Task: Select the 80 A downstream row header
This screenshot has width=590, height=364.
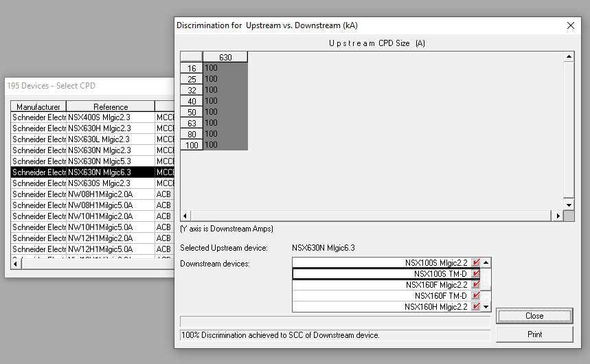Action: click(x=192, y=134)
